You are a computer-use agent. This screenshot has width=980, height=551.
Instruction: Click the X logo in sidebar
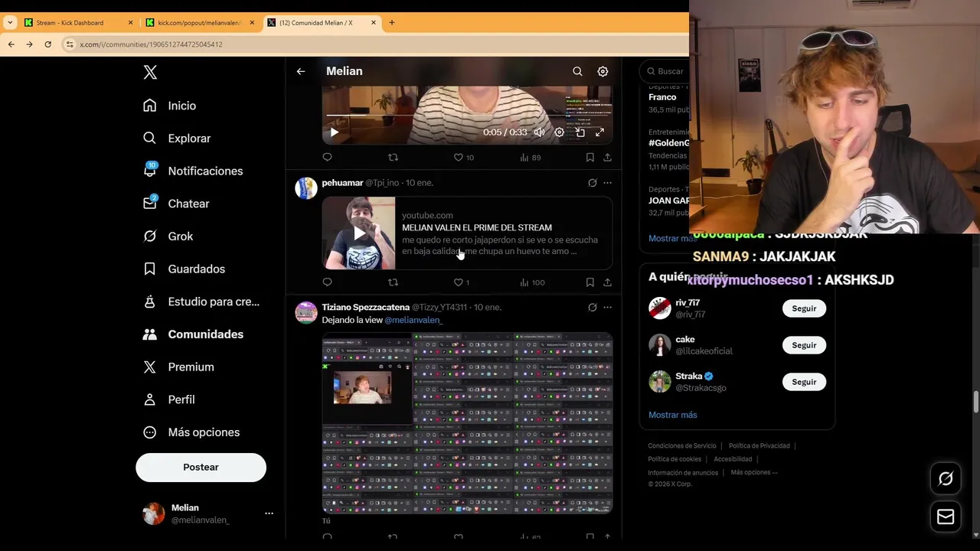[x=150, y=72]
